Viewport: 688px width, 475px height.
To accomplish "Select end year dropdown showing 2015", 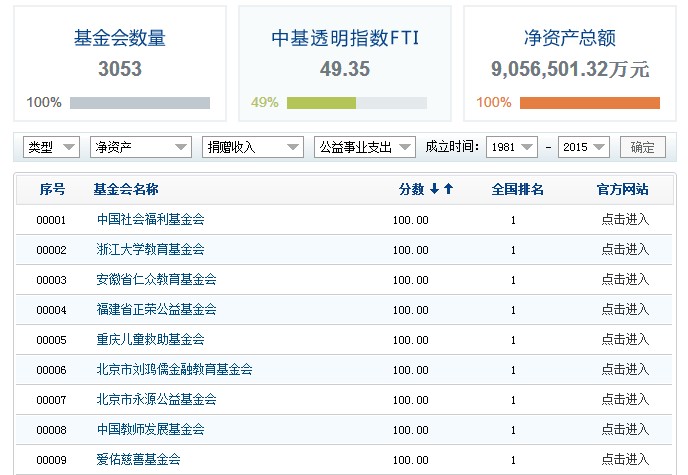I will tap(584, 147).
